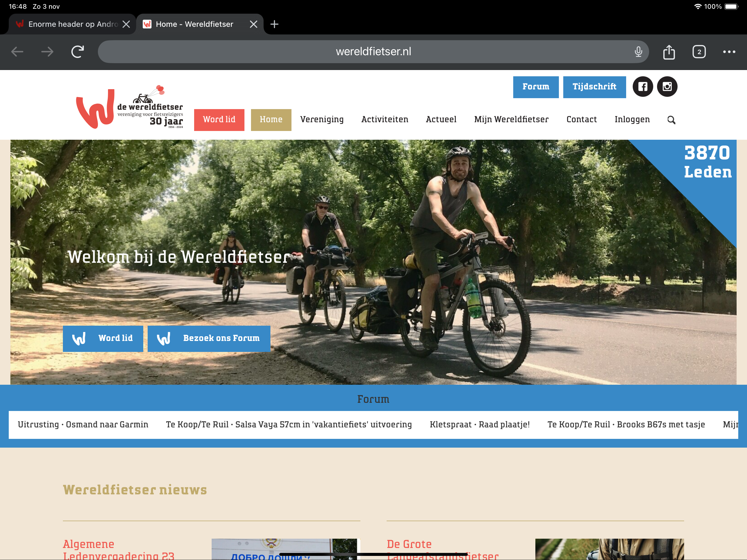Click the blue Forum button at top

coord(535,87)
